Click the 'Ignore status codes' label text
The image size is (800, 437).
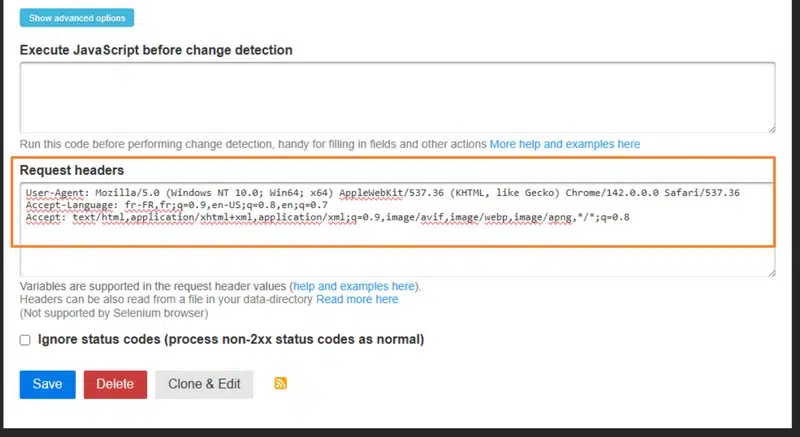click(x=231, y=340)
